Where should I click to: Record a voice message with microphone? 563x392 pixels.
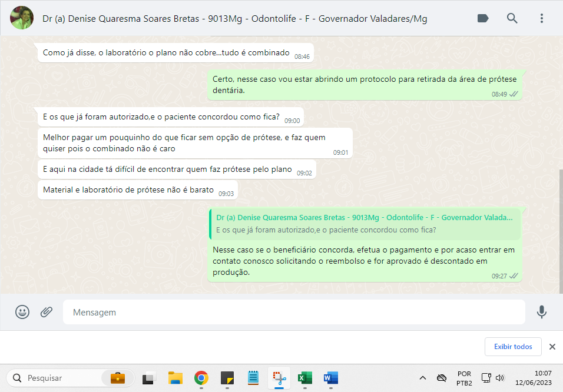click(x=542, y=312)
